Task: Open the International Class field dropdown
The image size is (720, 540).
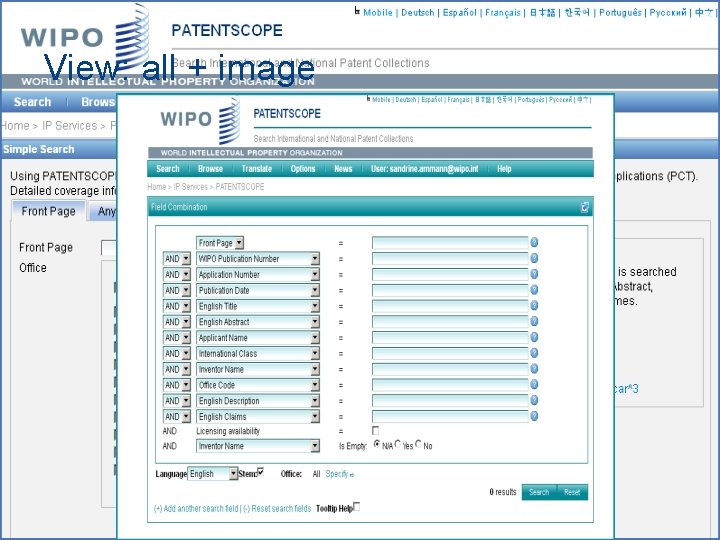Action: pos(258,354)
